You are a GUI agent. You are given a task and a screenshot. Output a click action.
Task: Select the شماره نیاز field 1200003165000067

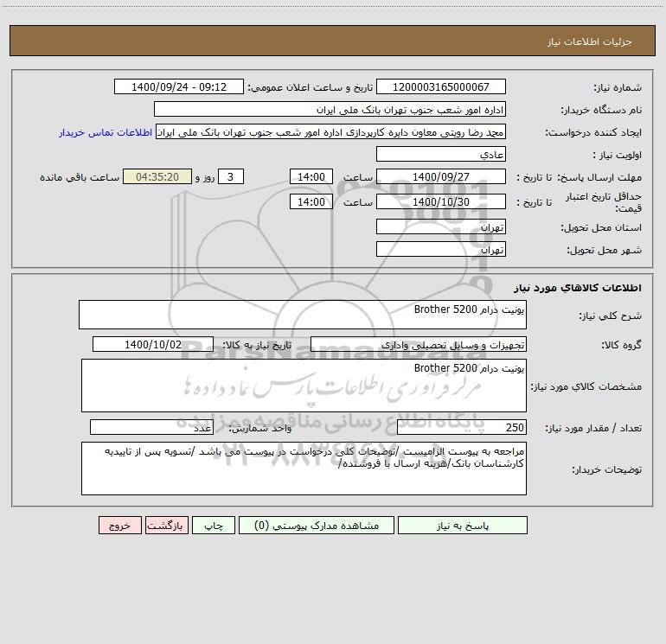(441, 86)
